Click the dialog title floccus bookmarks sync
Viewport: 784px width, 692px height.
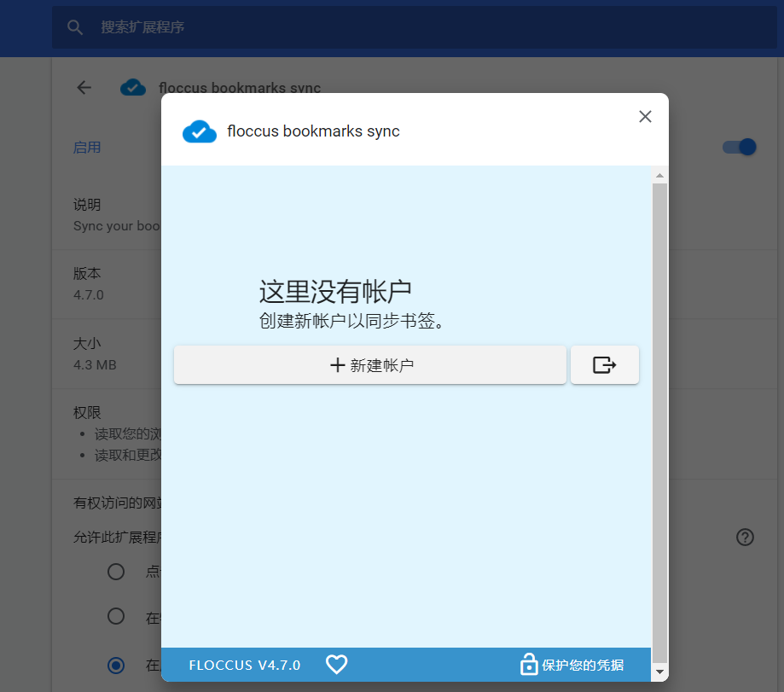[x=313, y=131]
